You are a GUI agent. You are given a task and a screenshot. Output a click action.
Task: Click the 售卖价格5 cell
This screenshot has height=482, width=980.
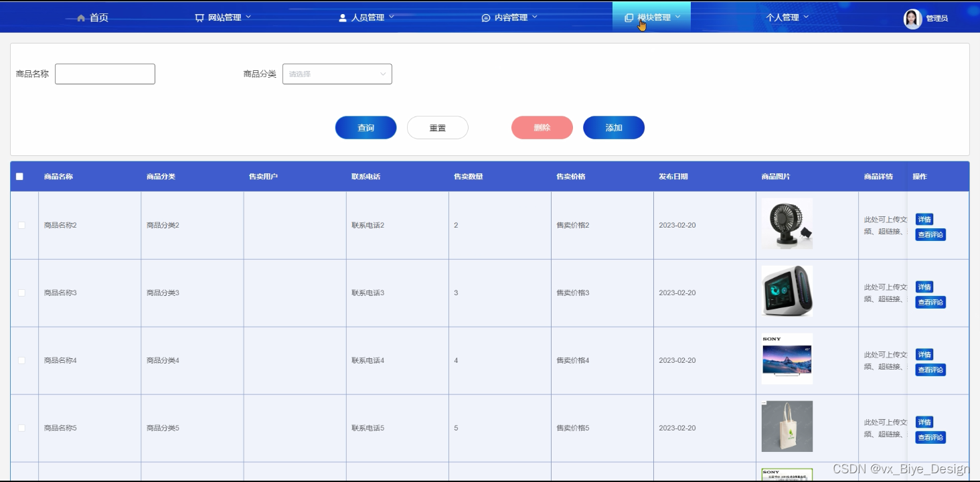(573, 428)
